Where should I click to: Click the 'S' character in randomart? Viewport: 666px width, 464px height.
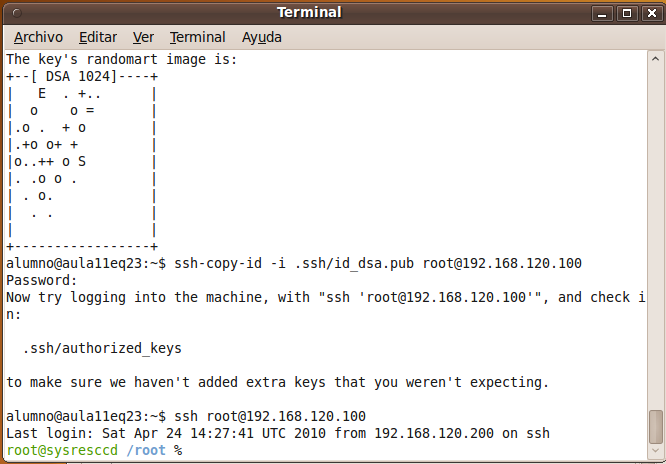click(82, 161)
